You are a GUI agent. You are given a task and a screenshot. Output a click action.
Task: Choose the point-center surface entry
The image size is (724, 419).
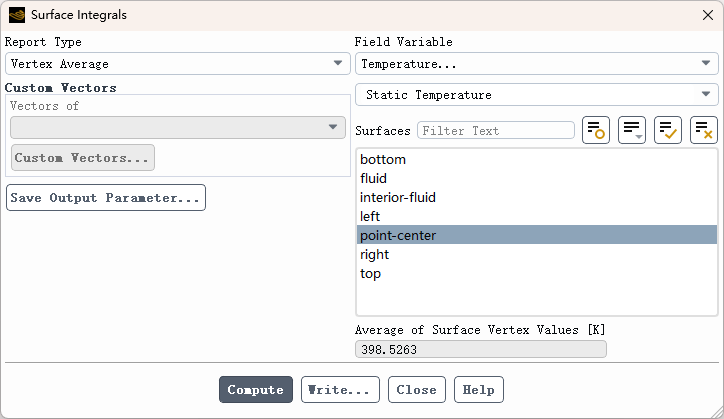(x=398, y=235)
